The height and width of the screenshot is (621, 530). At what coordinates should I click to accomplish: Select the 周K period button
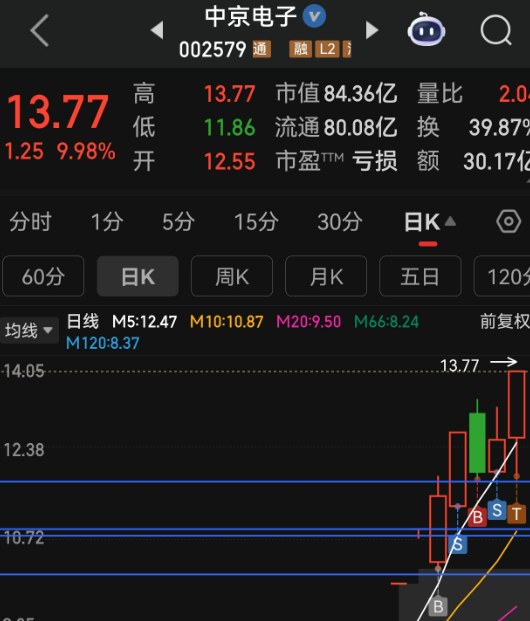coord(232,276)
